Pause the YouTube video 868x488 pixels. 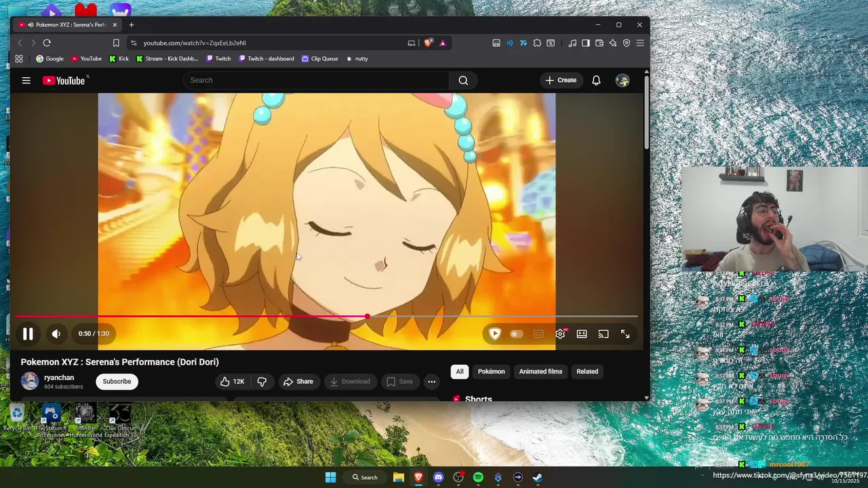[x=28, y=333]
